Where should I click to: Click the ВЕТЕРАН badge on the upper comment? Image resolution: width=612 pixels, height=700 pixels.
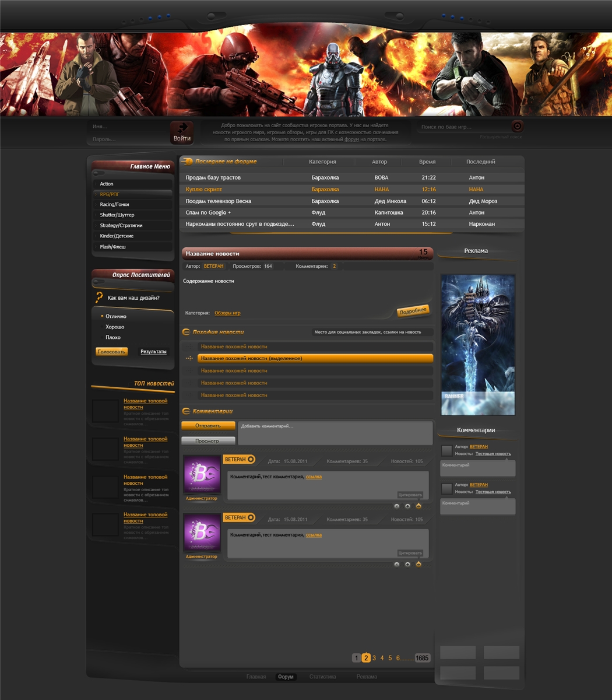(239, 460)
